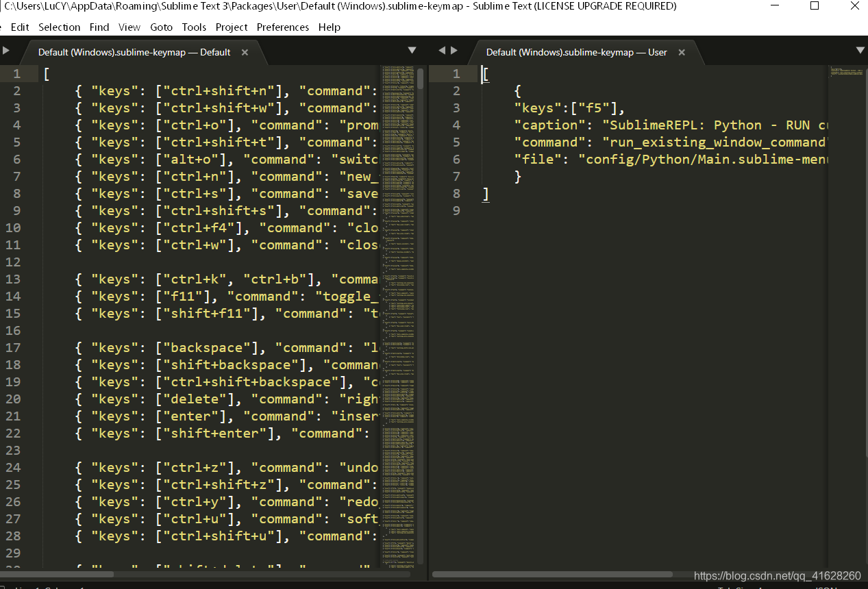This screenshot has height=589, width=868.
Task: Open the Preferences menu
Action: (283, 27)
